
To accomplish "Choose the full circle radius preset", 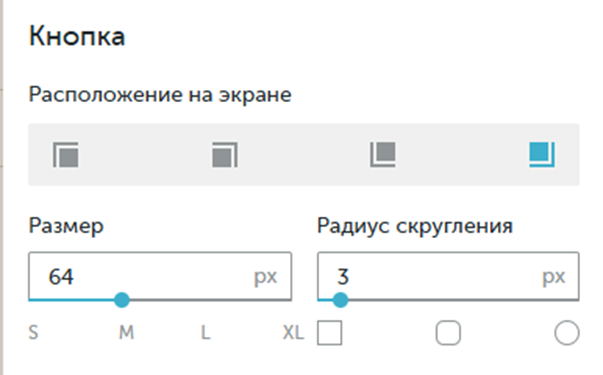I will (x=567, y=333).
